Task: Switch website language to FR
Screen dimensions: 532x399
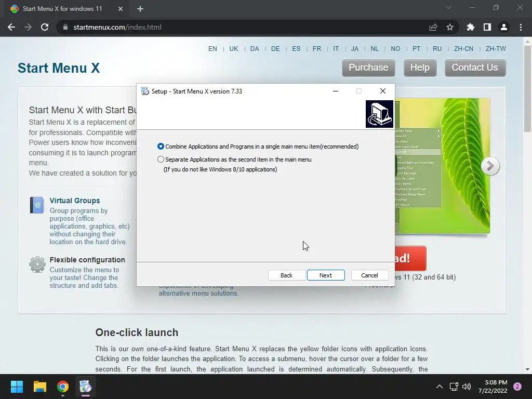Action: coord(317,48)
